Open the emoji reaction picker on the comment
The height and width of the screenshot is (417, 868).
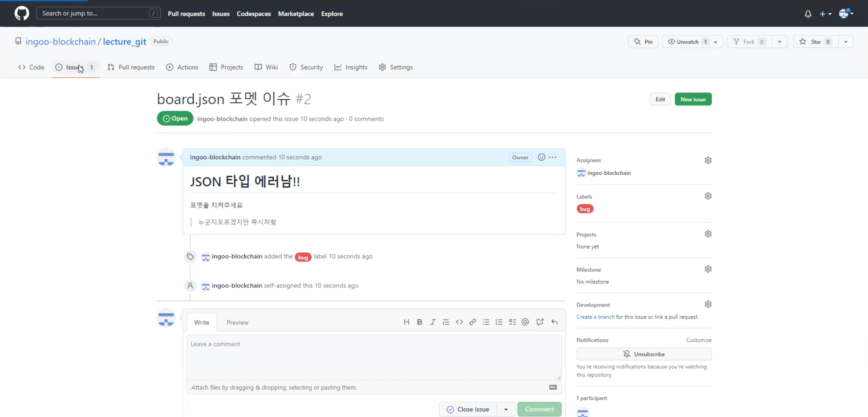(x=541, y=157)
